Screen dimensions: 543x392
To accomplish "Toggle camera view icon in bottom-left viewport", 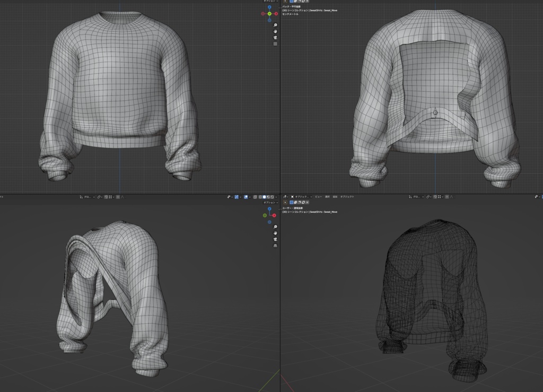I will pos(275,239).
